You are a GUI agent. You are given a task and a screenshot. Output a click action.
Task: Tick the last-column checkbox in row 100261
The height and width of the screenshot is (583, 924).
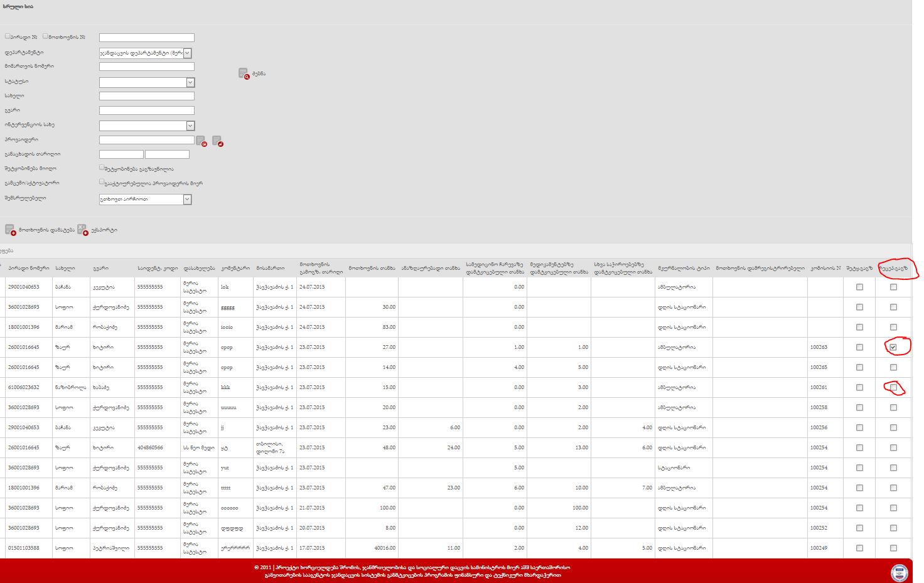(893, 387)
